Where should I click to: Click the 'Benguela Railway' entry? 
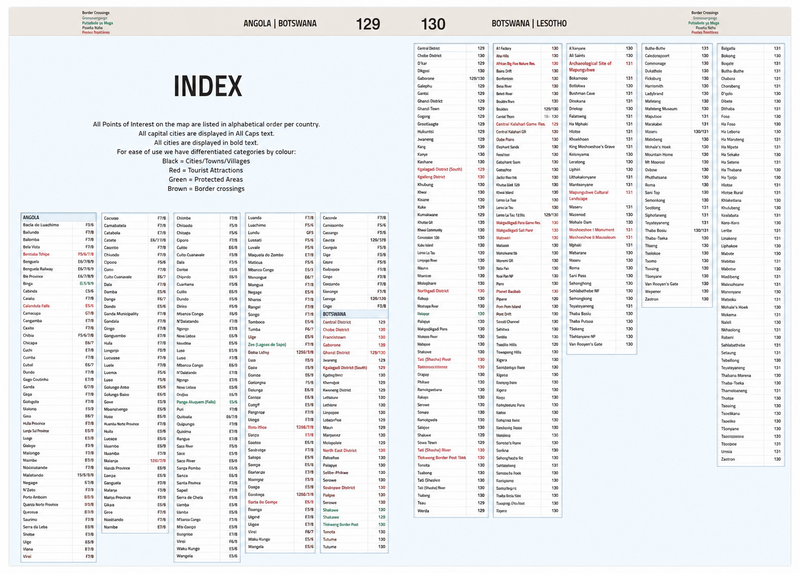point(38,269)
